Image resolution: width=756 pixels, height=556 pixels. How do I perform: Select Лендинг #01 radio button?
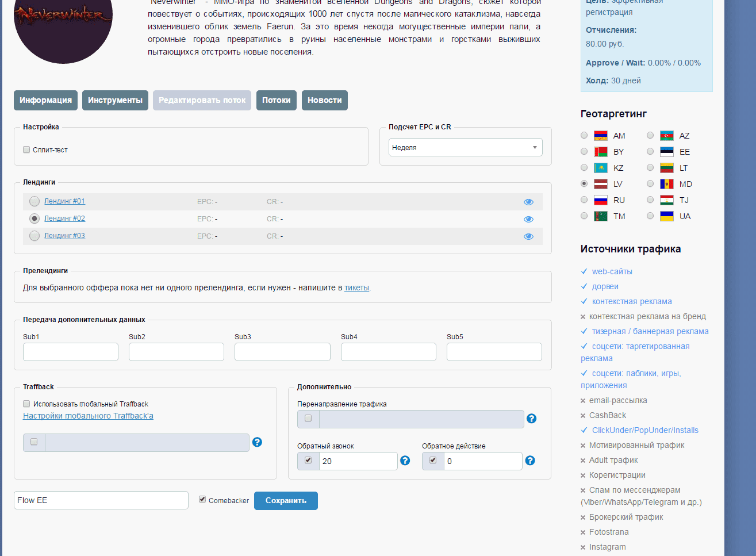coord(34,201)
